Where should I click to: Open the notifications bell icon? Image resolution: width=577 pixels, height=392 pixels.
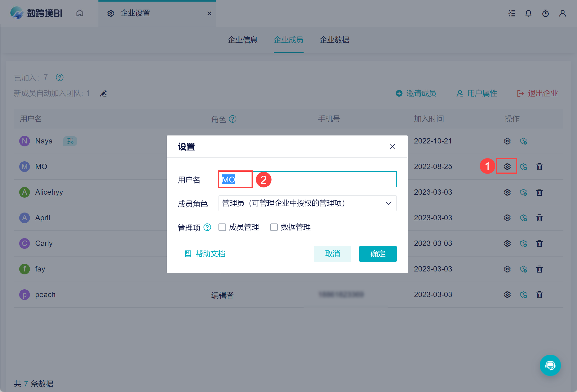[528, 13]
